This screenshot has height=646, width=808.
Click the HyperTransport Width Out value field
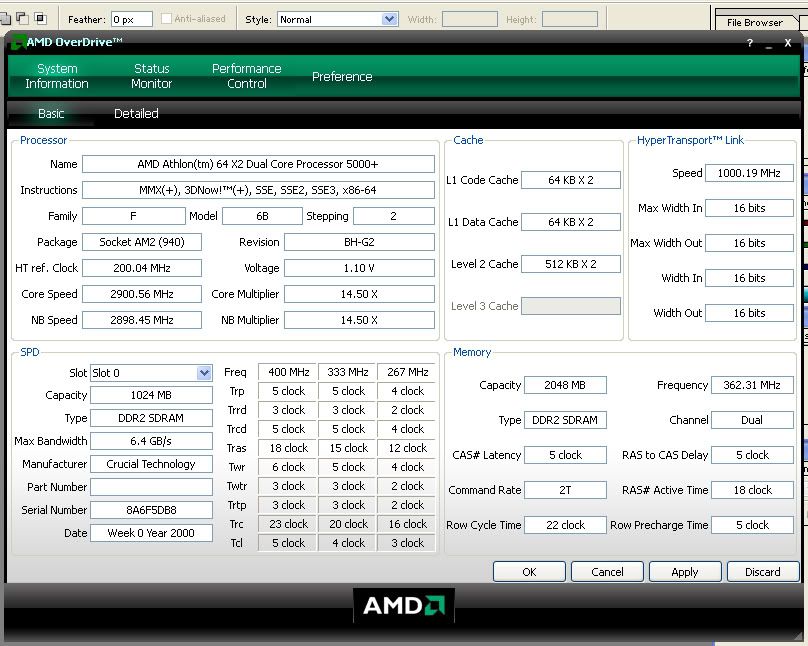[x=749, y=313]
